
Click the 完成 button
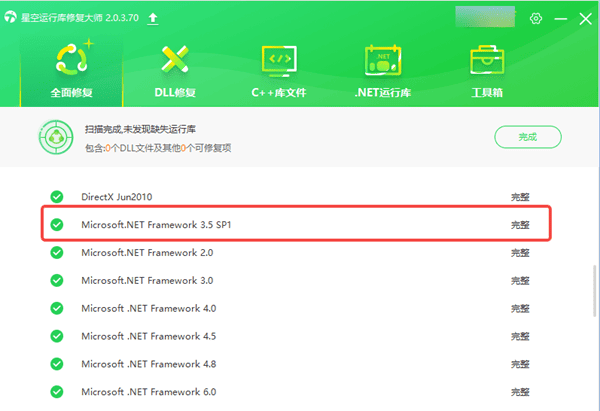[x=528, y=137]
